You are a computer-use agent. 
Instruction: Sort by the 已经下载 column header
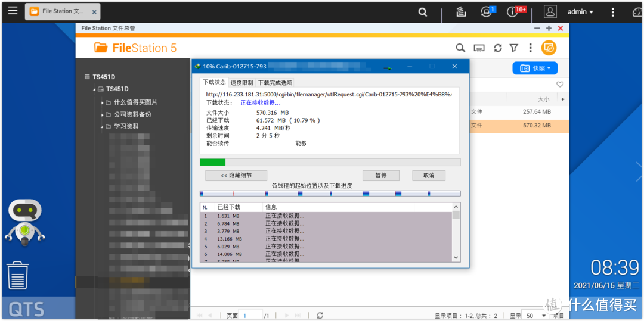click(x=238, y=207)
